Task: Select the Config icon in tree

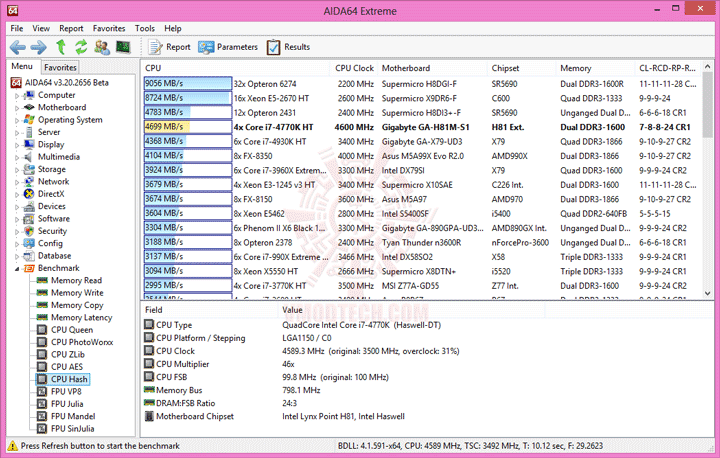Action: pyautogui.click(x=29, y=243)
